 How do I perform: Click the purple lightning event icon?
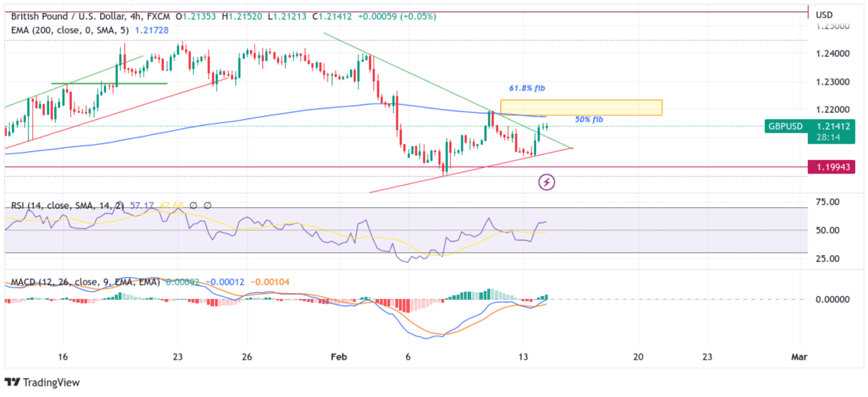click(x=546, y=182)
